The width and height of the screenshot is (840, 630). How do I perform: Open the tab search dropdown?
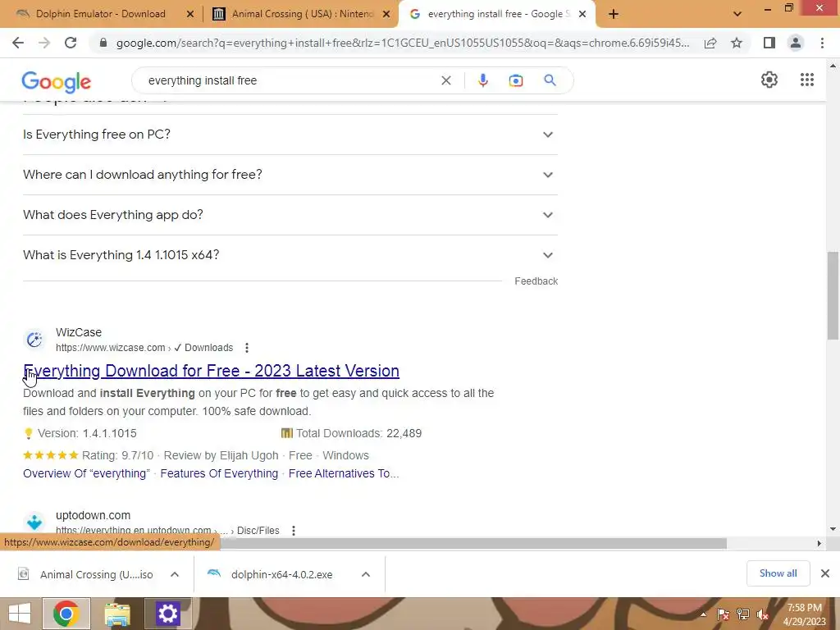coord(737,14)
